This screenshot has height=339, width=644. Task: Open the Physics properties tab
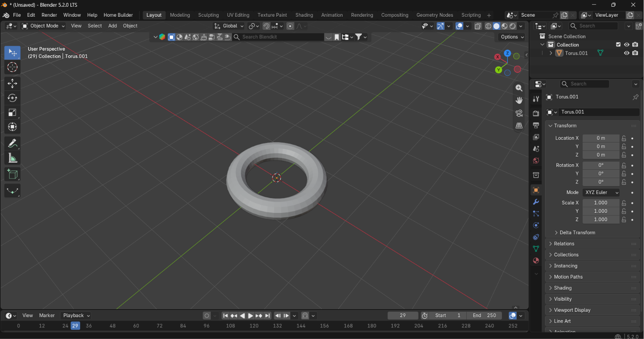(x=536, y=225)
